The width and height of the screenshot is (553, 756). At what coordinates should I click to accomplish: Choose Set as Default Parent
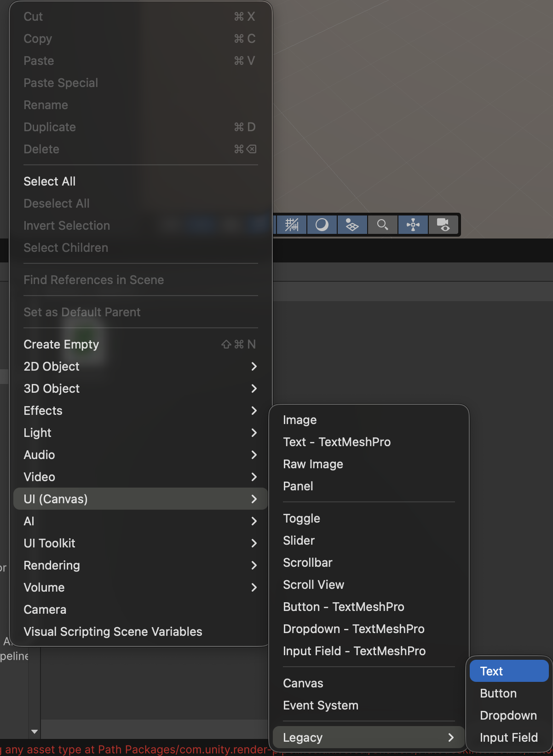click(140, 312)
